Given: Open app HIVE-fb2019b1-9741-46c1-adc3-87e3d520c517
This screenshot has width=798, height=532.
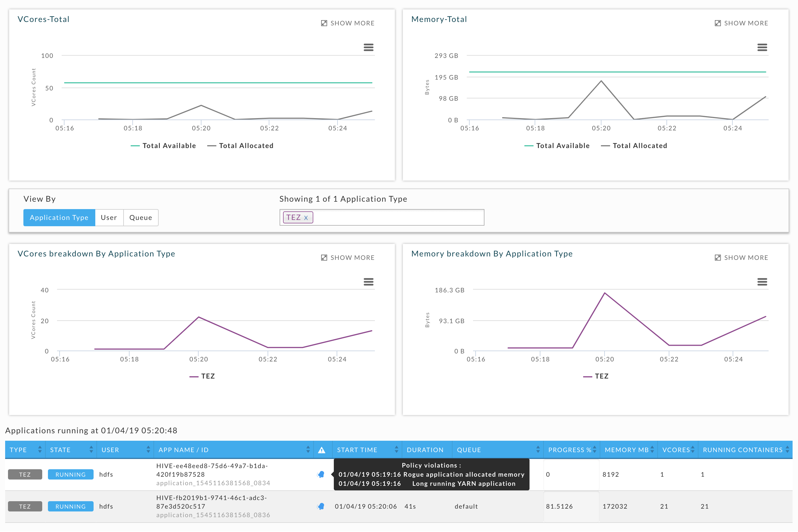Looking at the screenshot, I should pos(212,502).
